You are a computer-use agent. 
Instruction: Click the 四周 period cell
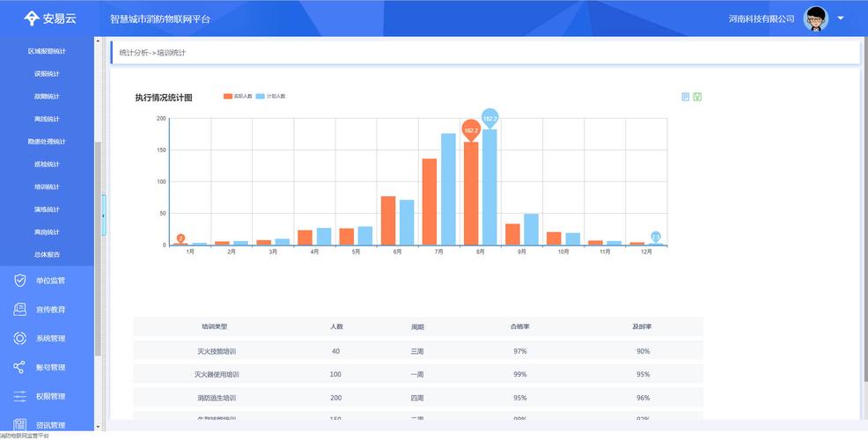coord(417,398)
